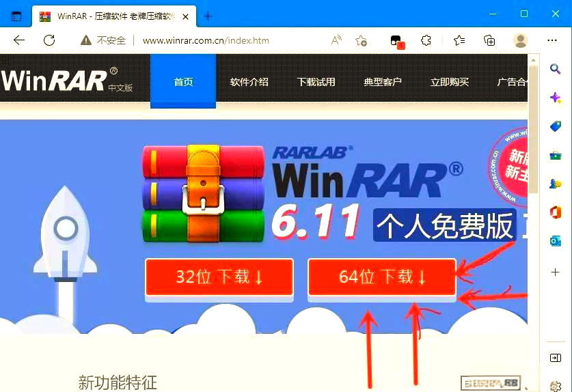Screen dimensions: 572x392
Task: Open 典型客户 menu item
Action: 383,82
